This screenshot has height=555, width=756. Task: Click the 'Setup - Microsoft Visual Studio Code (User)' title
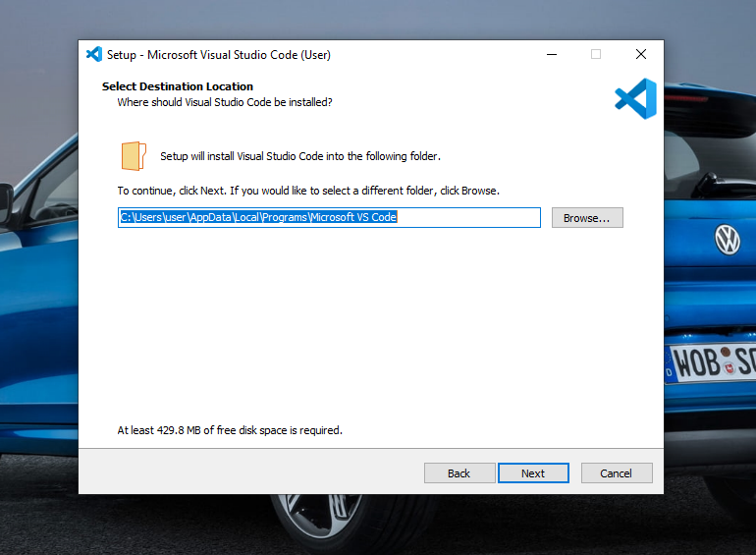219,55
